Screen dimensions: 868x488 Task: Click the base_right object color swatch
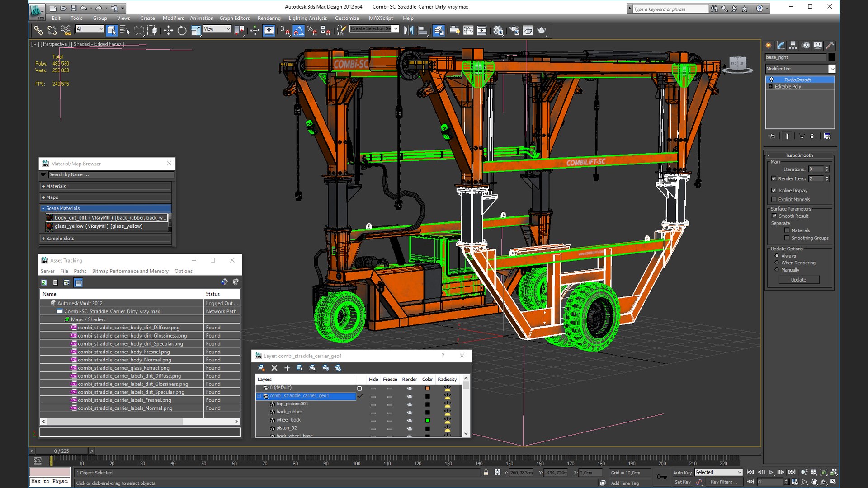(832, 57)
